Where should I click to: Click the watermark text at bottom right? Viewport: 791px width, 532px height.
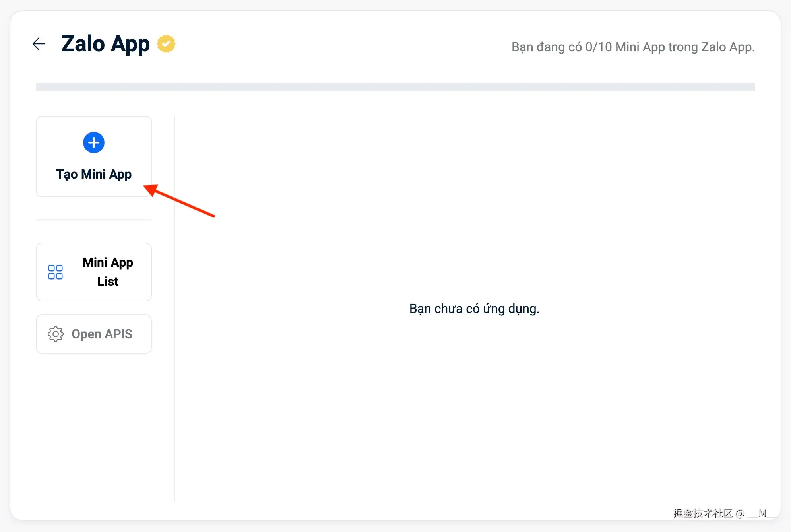tap(725, 513)
